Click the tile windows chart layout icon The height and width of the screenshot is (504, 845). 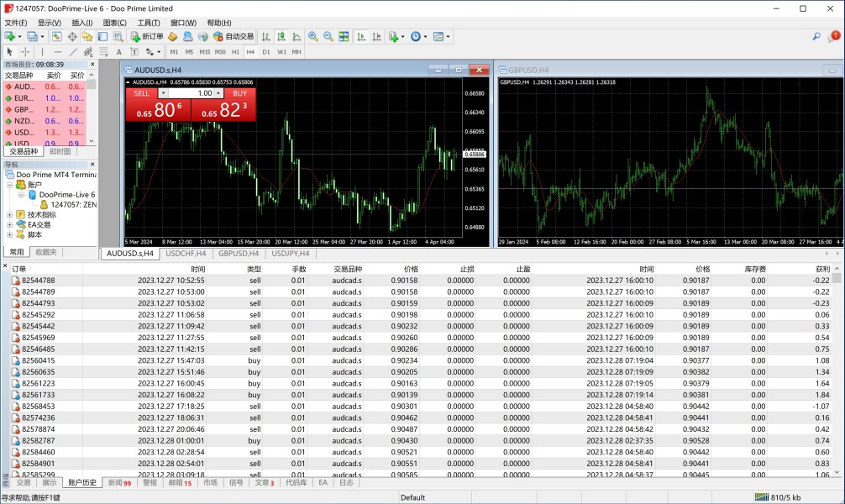pos(344,36)
